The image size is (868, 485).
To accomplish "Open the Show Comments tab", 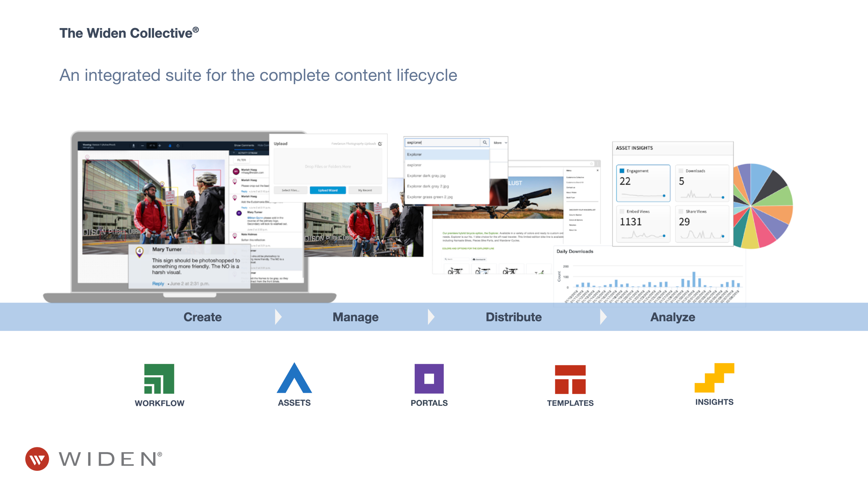I will click(244, 145).
